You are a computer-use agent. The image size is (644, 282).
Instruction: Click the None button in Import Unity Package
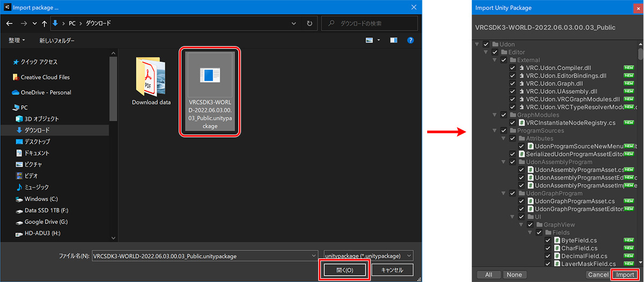coord(514,274)
